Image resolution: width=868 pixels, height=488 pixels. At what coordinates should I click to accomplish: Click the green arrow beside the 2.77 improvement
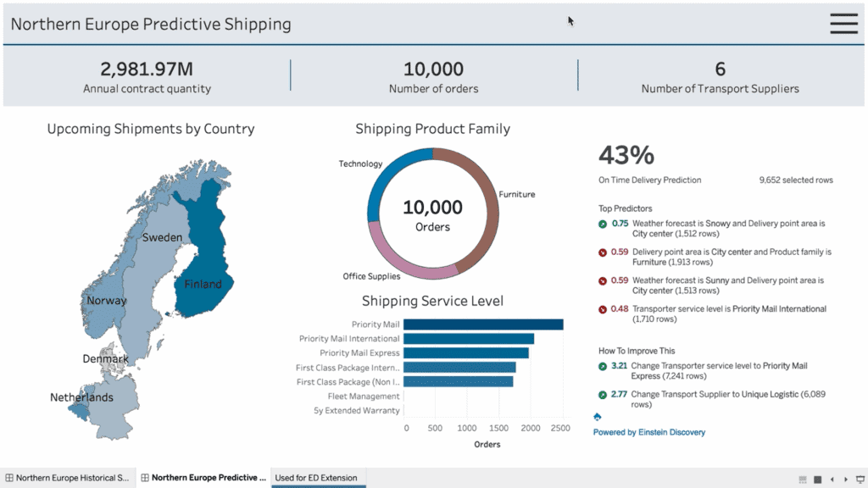pyautogui.click(x=603, y=395)
